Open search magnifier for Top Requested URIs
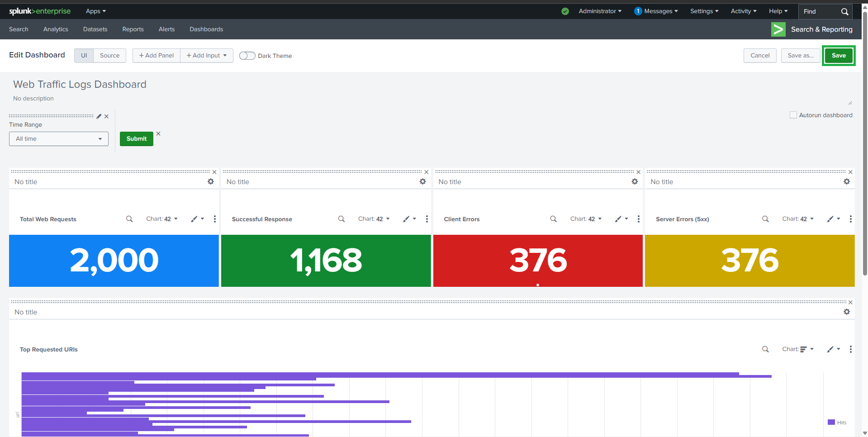This screenshot has height=437, width=868. click(765, 349)
